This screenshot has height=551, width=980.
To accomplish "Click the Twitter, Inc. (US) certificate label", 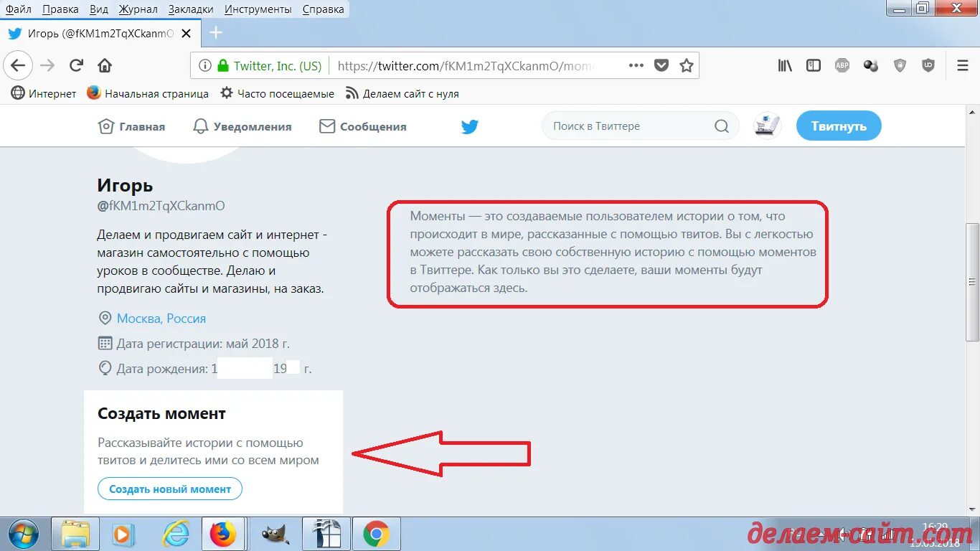I will tap(278, 66).
